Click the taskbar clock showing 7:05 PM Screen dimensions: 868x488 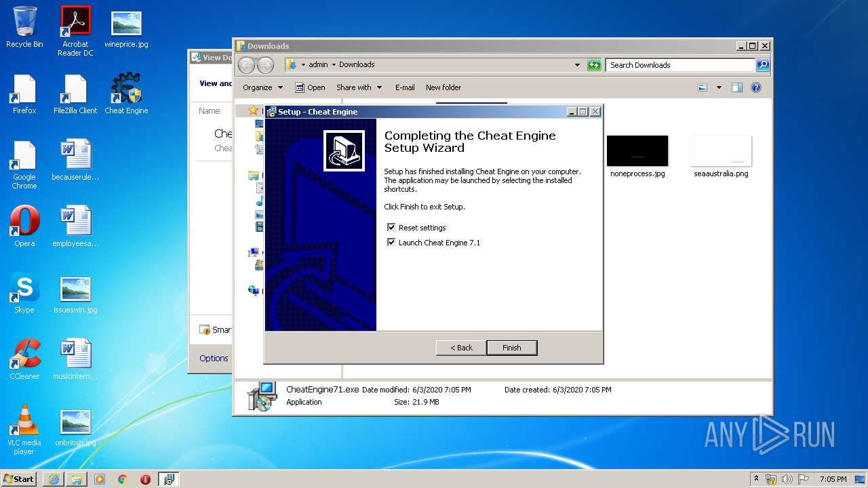click(833, 479)
